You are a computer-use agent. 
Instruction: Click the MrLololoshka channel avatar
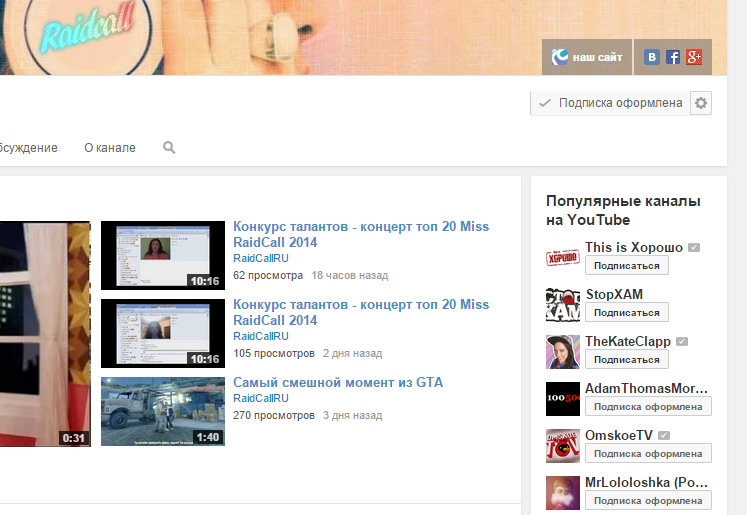click(x=563, y=493)
